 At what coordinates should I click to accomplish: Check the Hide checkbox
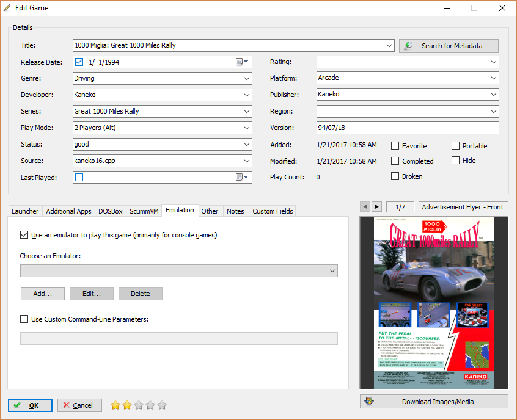click(x=455, y=161)
